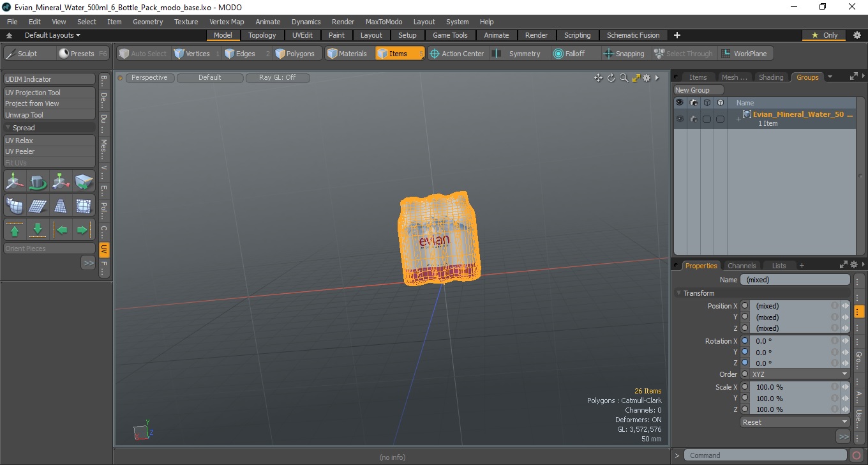
Task: Click the flat UV grid rectangle icon
Action: pyautogui.click(x=38, y=206)
